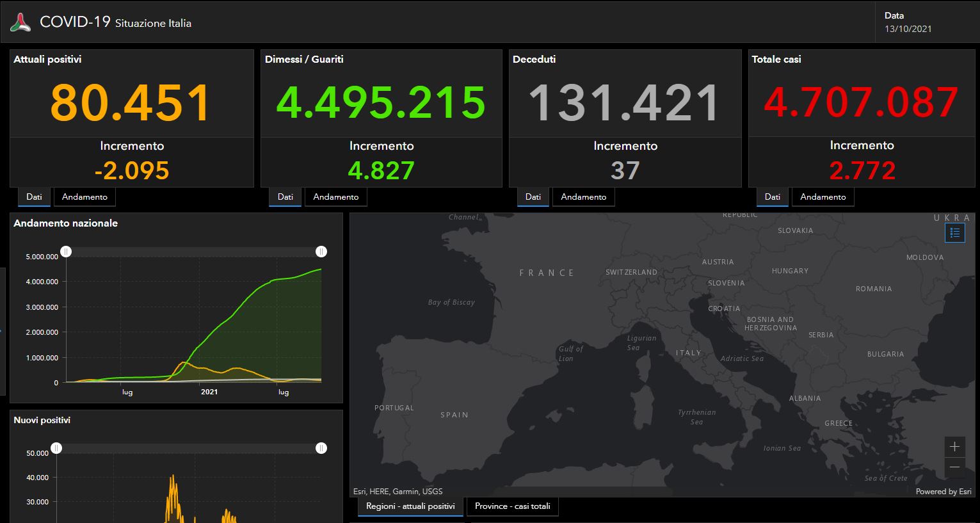Switch to Regioni - attuali positivi map tab
Screen dimensions: 980x523
410,506
